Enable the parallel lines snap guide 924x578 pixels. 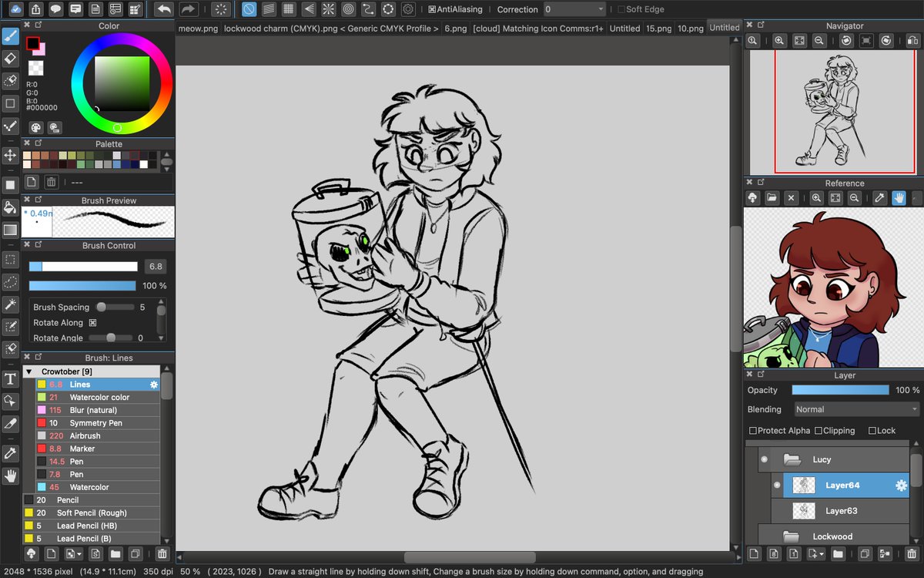[269, 9]
